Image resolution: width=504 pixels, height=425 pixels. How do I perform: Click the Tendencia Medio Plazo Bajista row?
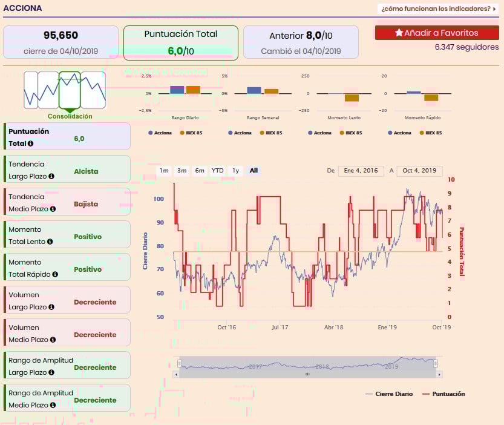pyautogui.click(x=67, y=202)
